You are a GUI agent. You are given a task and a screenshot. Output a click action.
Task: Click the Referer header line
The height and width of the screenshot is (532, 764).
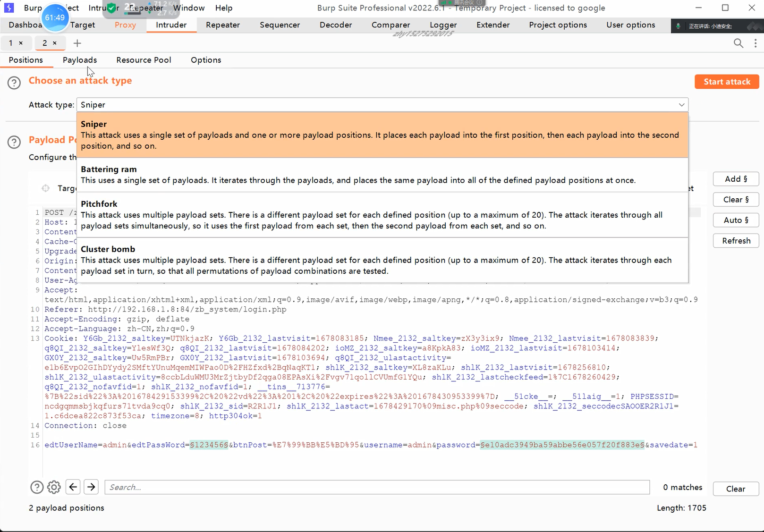[165, 309]
